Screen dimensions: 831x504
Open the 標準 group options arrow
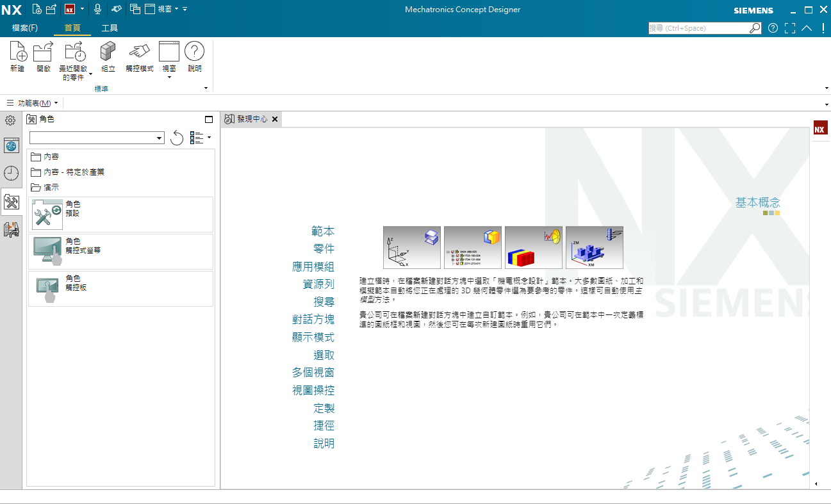(206, 88)
